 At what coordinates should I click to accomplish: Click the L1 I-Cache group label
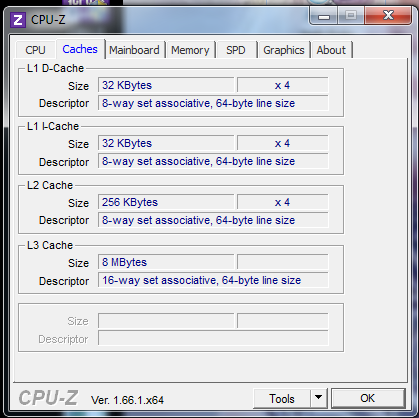[x=53, y=126]
